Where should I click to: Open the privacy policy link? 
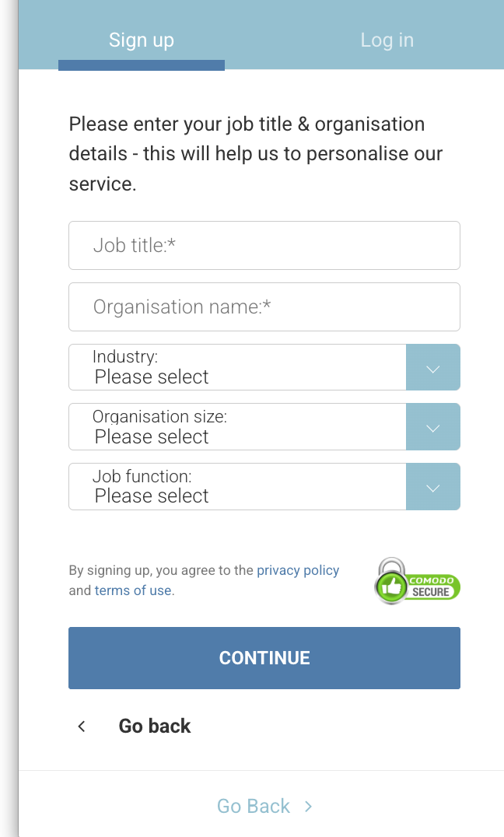click(298, 570)
